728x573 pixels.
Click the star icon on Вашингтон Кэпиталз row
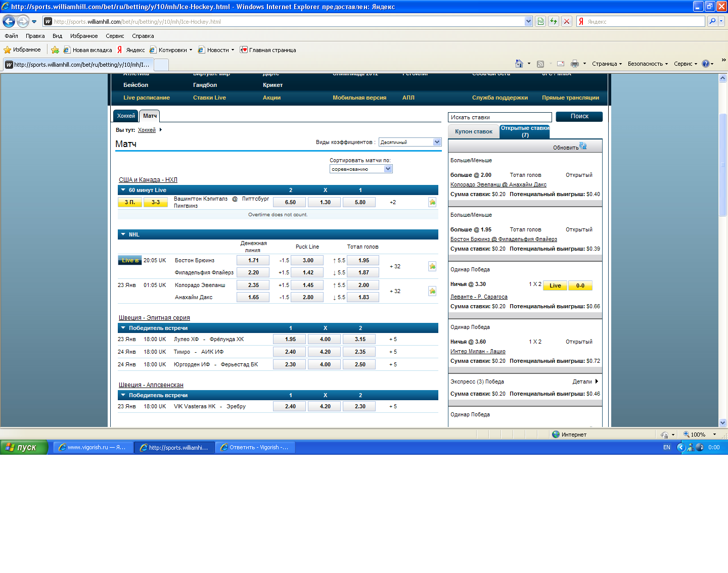click(432, 202)
